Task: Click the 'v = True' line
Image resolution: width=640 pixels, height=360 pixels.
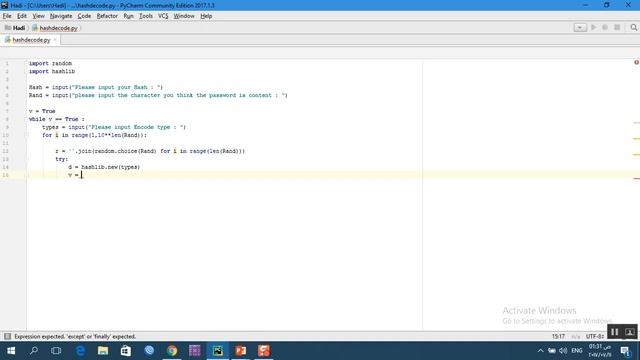Action: coord(42,111)
